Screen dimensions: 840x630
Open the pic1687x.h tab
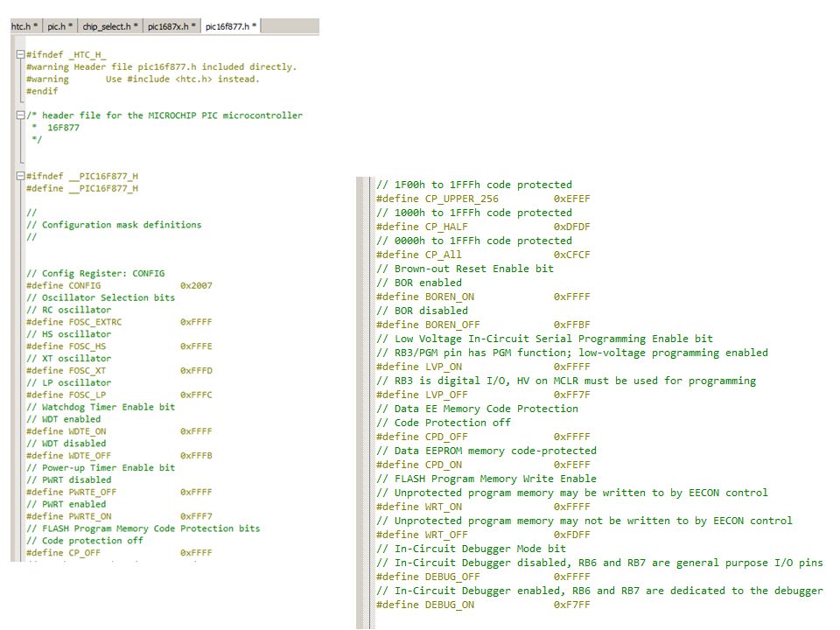tap(171, 26)
